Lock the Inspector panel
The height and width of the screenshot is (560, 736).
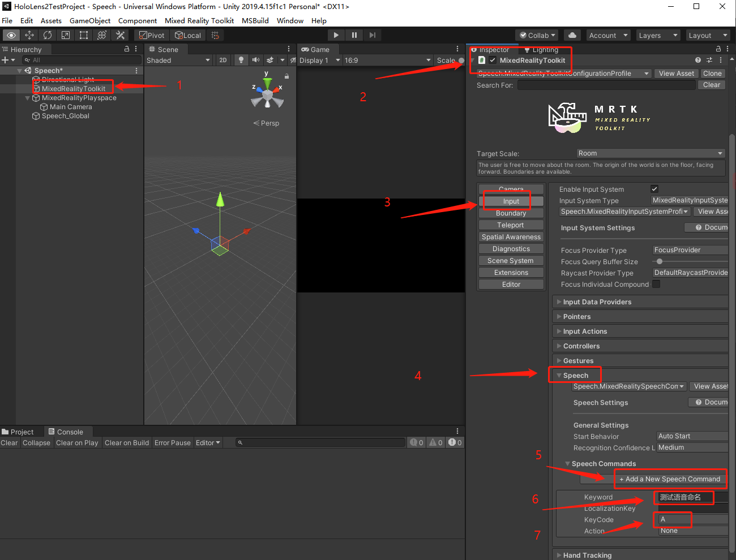coord(718,49)
